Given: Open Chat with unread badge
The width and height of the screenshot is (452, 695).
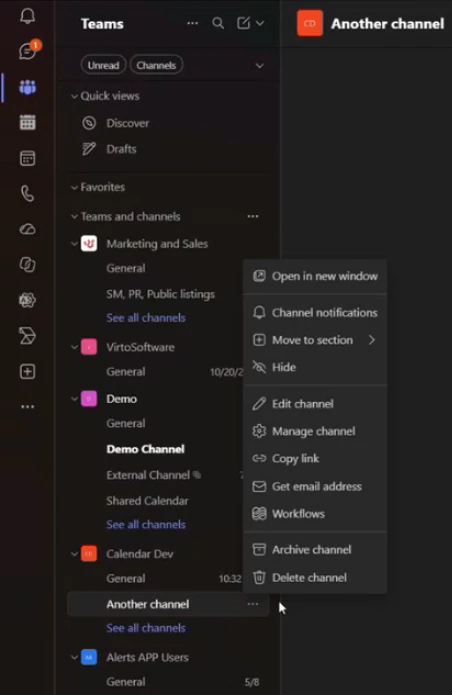Looking at the screenshot, I should coord(28,51).
